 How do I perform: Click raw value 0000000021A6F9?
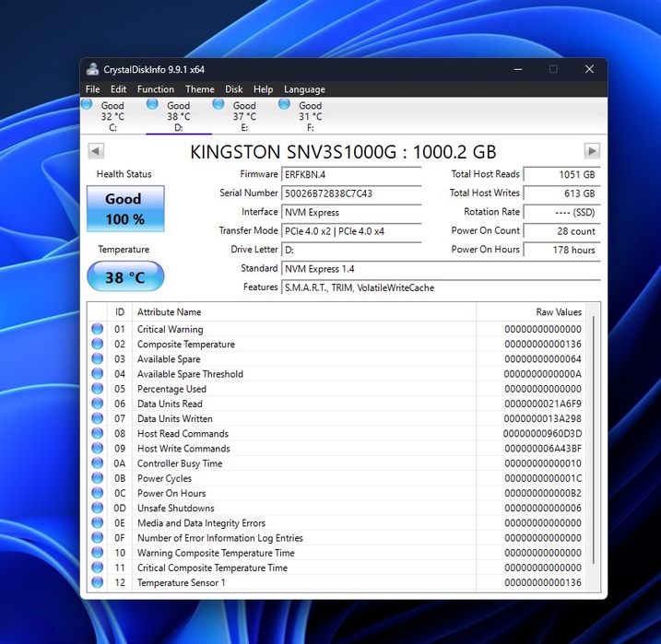[x=543, y=404]
